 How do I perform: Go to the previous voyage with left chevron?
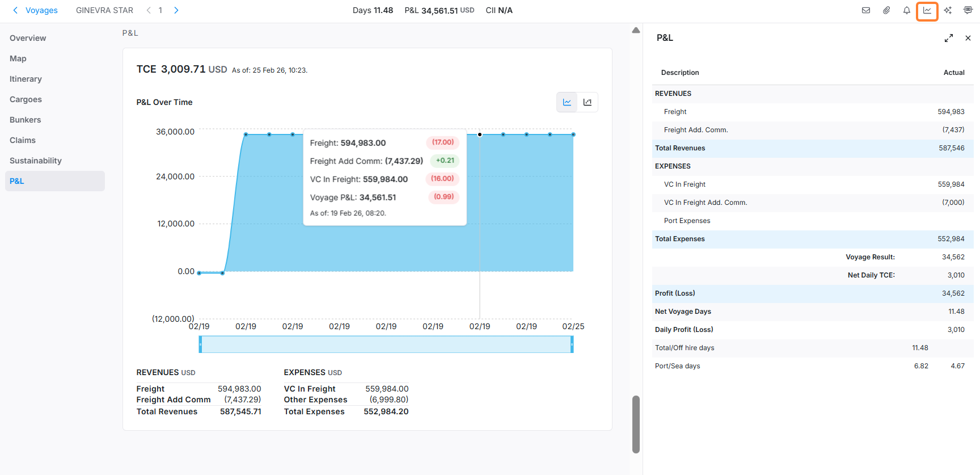(x=149, y=10)
